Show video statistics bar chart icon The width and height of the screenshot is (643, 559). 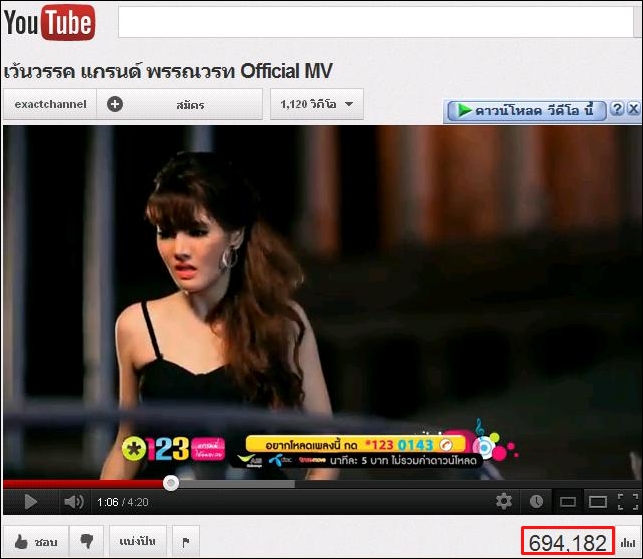(x=628, y=542)
